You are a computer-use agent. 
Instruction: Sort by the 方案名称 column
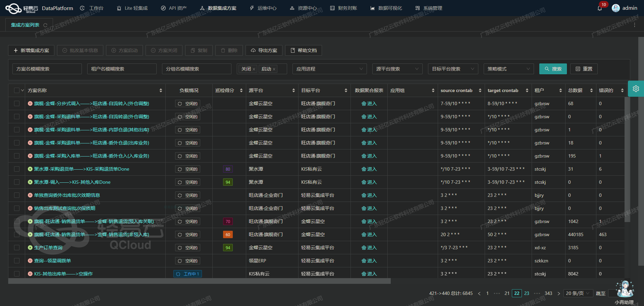pos(161,90)
